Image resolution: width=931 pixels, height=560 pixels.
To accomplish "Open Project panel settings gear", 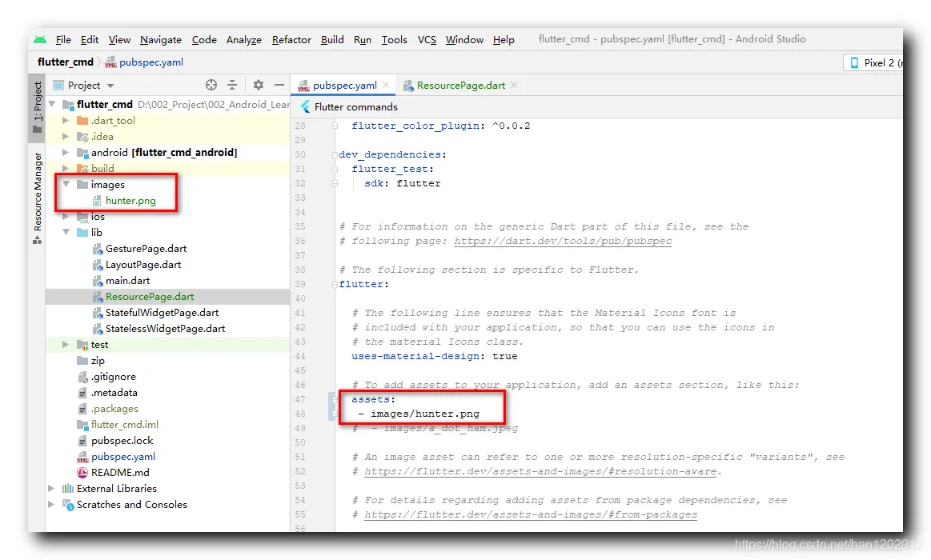I will click(259, 85).
